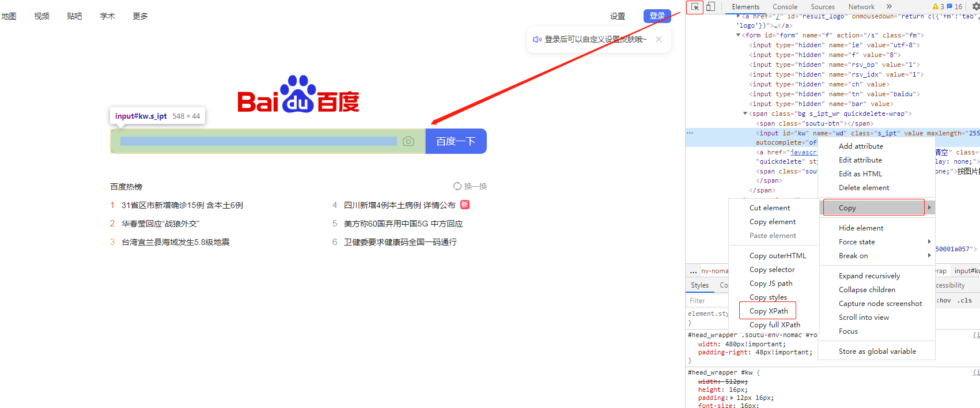Choose Scroll into view
Viewport: 980px width, 408px height.
[x=864, y=318]
